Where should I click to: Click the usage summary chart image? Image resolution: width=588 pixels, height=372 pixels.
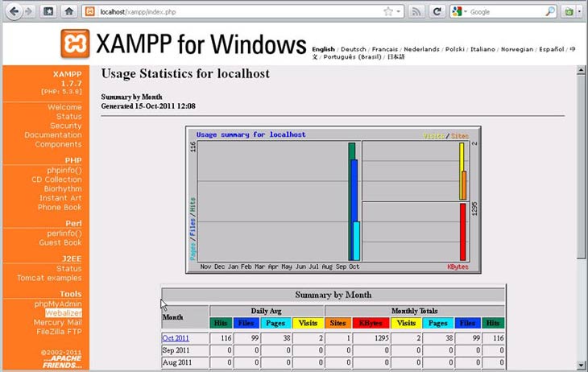333,200
